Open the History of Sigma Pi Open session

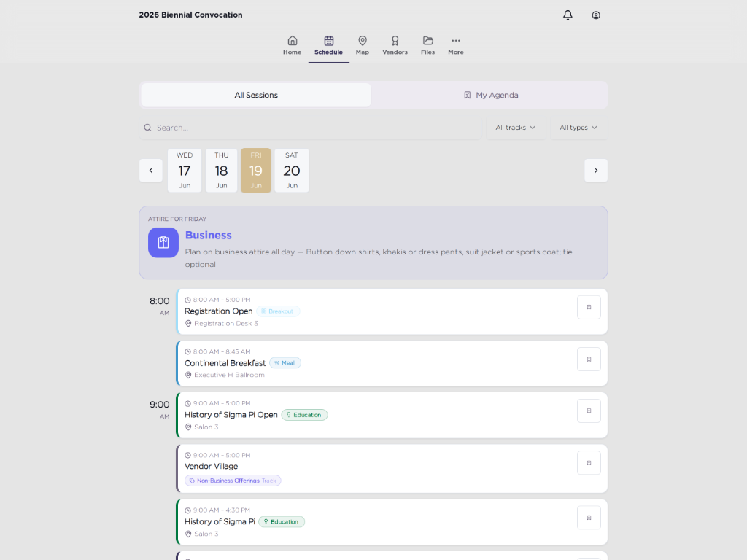(392, 415)
